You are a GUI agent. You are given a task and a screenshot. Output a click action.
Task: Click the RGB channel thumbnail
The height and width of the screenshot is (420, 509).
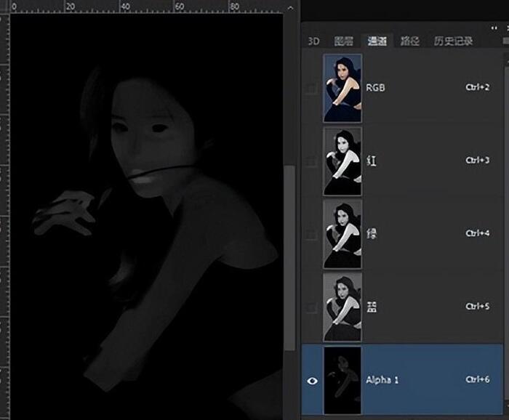point(342,88)
